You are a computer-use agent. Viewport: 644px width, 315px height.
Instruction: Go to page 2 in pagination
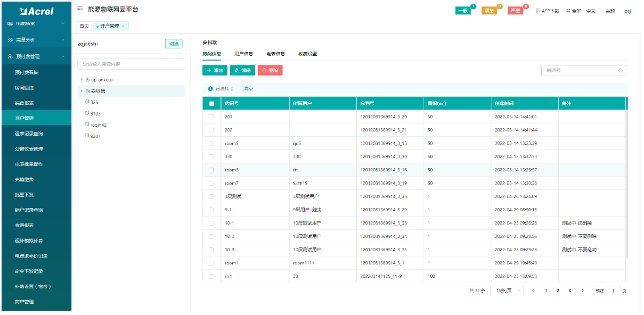pyautogui.click(x=558, y=291)
